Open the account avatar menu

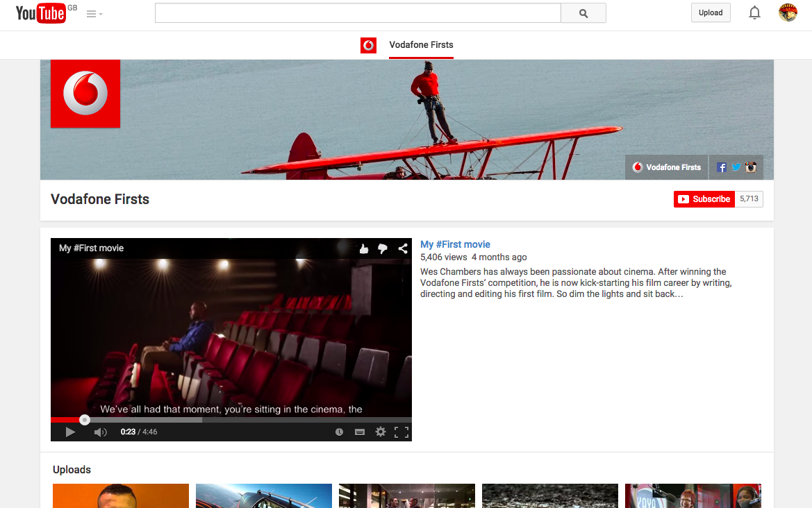click(x=788, y=12)
